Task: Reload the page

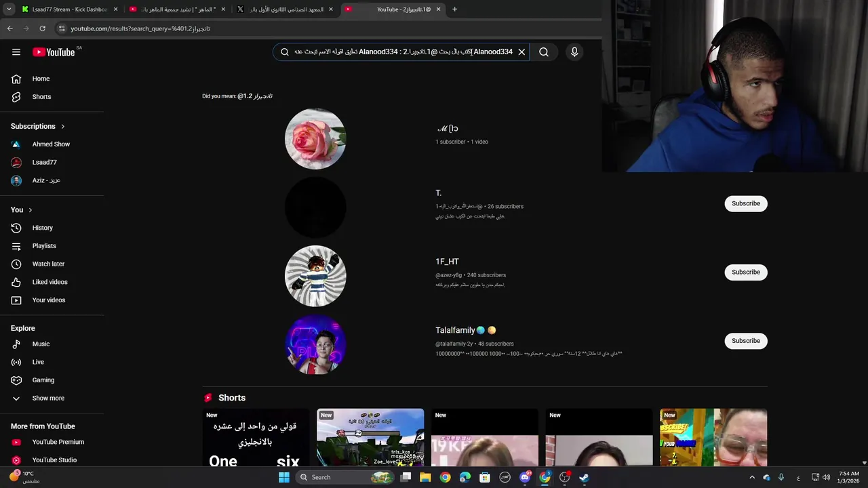Action: (x=42, y=28)
